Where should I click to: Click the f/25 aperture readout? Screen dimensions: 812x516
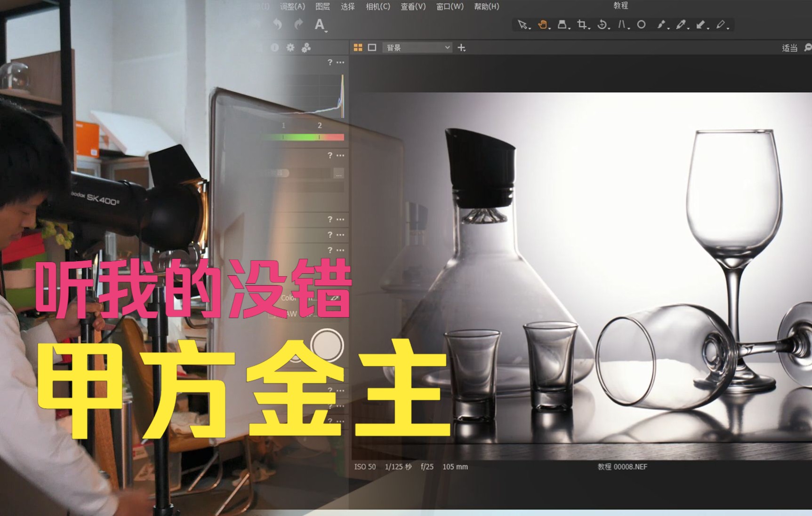(x=427, y=467)
